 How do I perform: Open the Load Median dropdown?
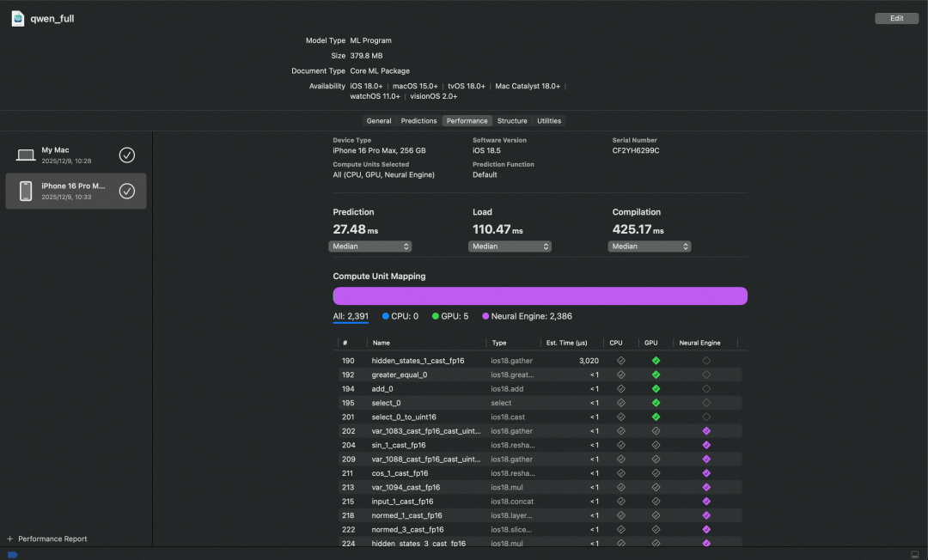pos(510,247)
